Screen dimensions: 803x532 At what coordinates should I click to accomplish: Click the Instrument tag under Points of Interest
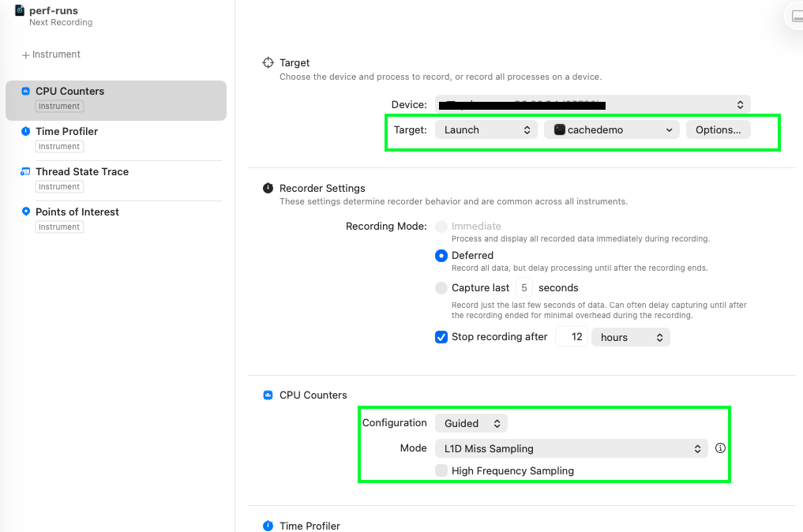[x=59, y=227]
